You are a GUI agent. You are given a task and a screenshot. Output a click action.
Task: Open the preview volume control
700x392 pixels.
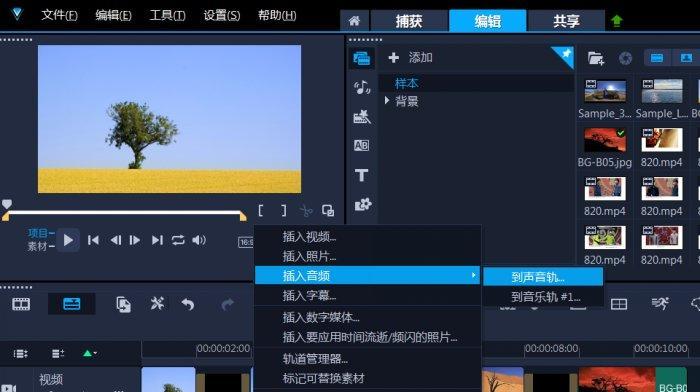pyautogui.click(x=199, y=240)
